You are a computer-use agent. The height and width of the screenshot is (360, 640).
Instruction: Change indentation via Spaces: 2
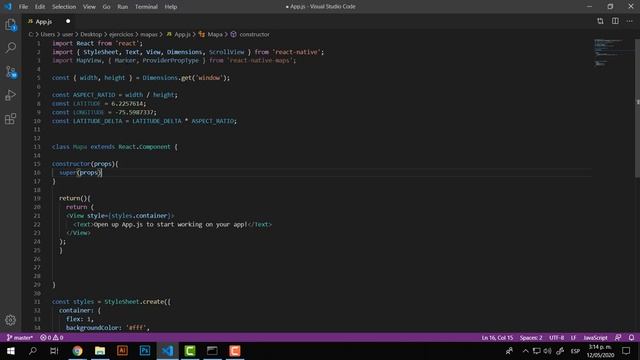[531, 338]
